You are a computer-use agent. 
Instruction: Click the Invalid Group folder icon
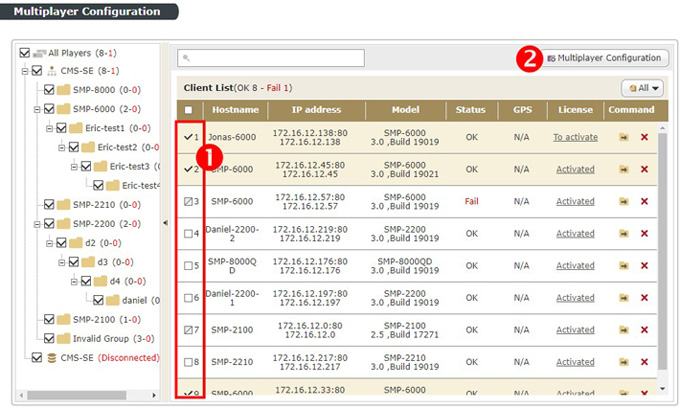pos(63,339)
